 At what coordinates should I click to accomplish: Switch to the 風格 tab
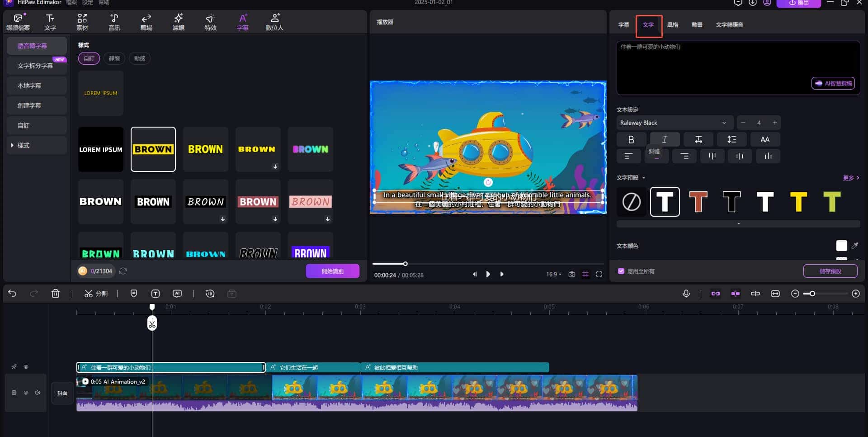[673, 25]
